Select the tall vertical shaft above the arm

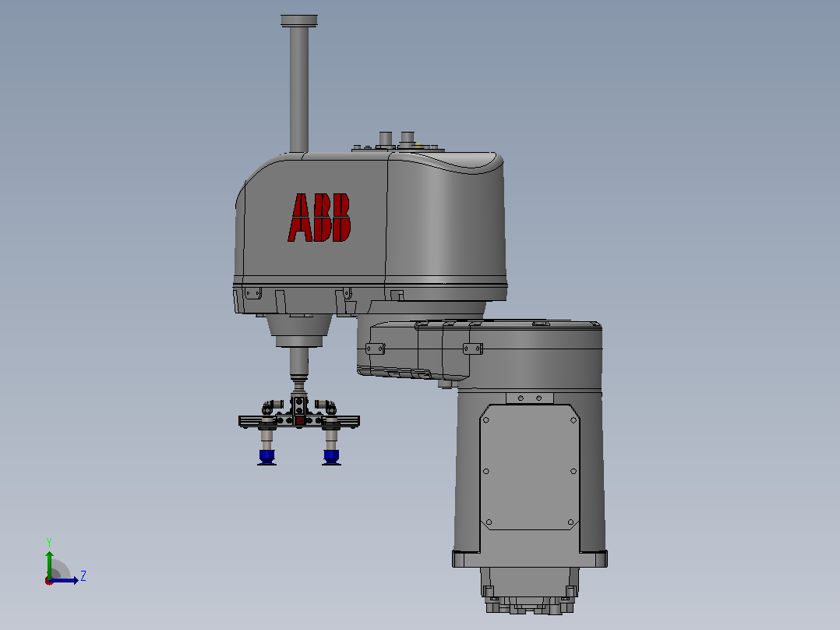[299, 89]
